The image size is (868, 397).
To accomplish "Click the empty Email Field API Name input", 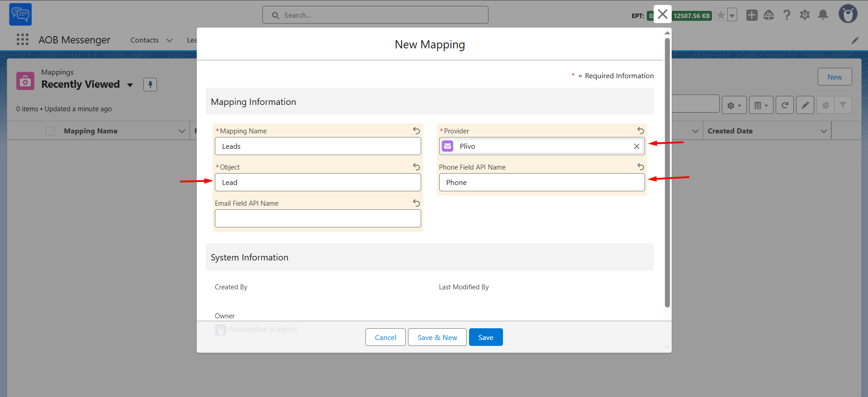I will (318, 218).
